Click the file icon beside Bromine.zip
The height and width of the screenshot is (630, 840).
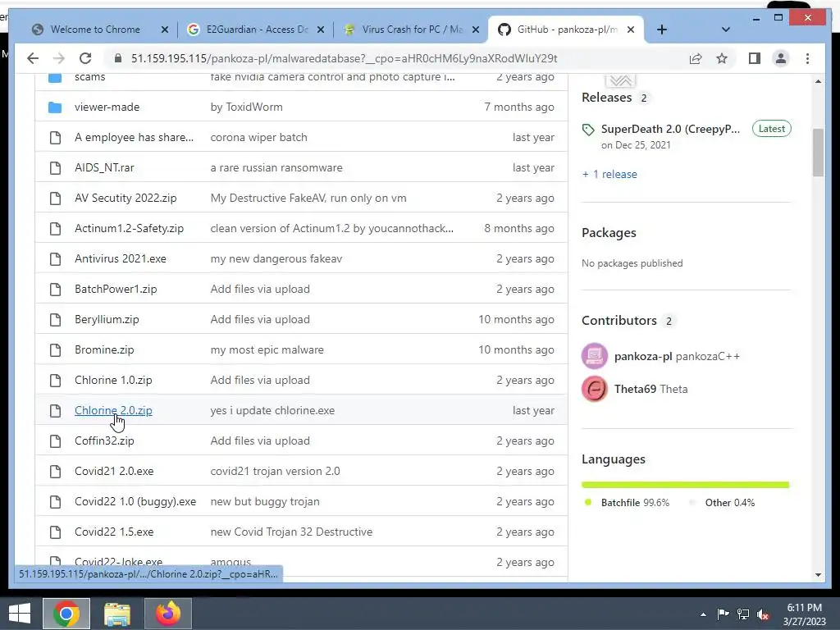pyautogui.click(x=55, y=349)
